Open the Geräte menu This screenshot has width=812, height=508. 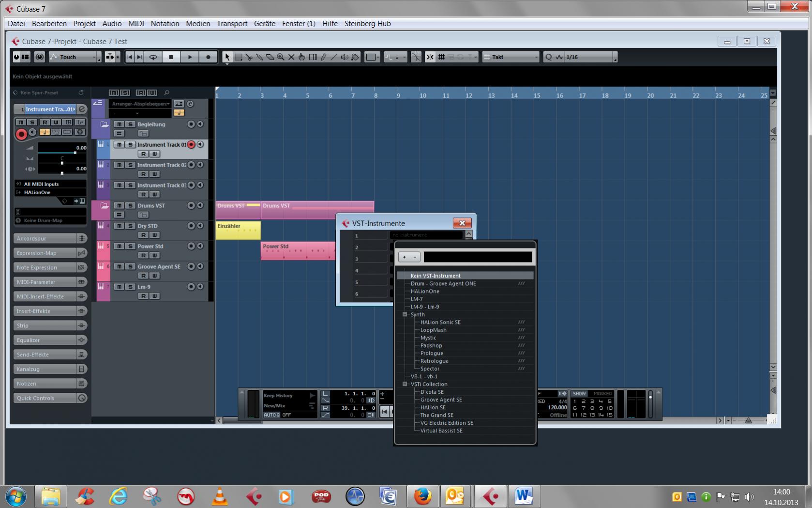(x=265, y=23)
